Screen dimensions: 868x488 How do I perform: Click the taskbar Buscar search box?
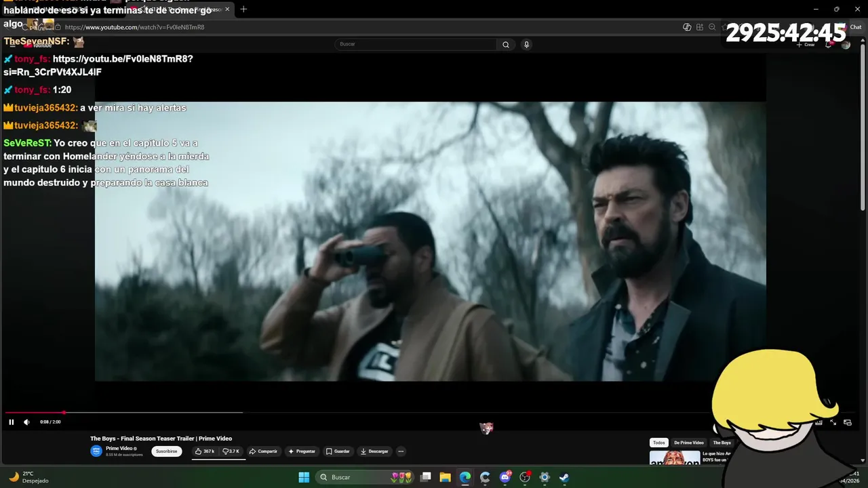tap(366, 477)
